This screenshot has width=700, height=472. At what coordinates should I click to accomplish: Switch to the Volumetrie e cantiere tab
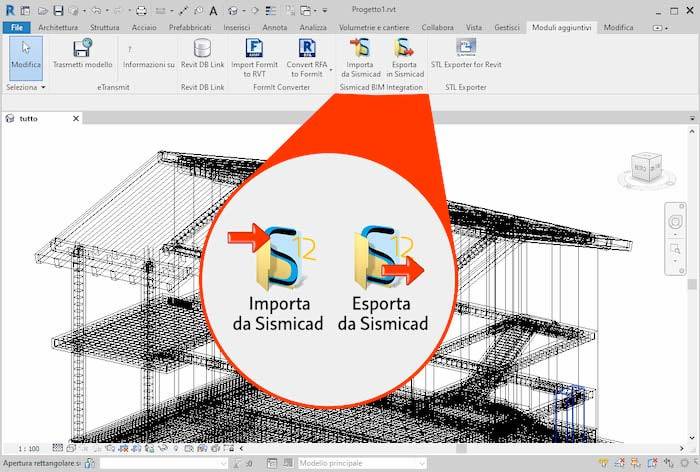374,28
